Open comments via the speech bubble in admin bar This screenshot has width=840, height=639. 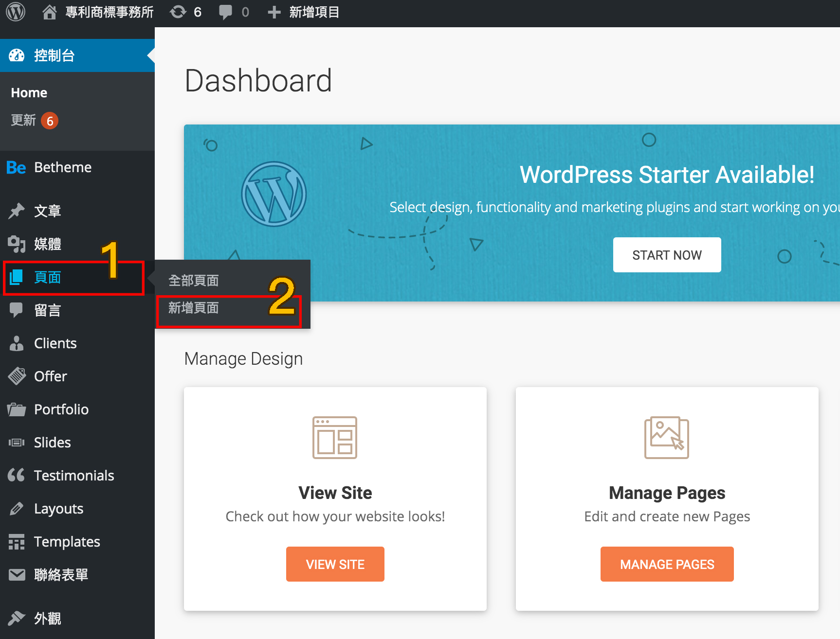click(227, 12)
